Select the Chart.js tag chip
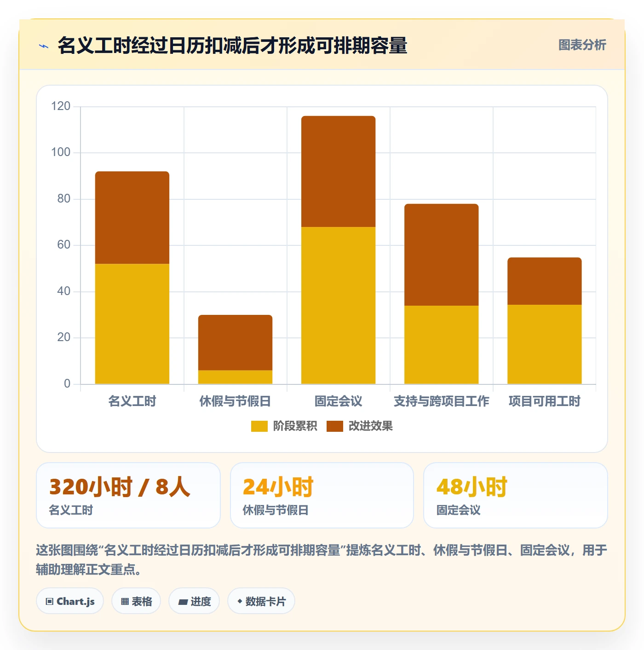 70,601
